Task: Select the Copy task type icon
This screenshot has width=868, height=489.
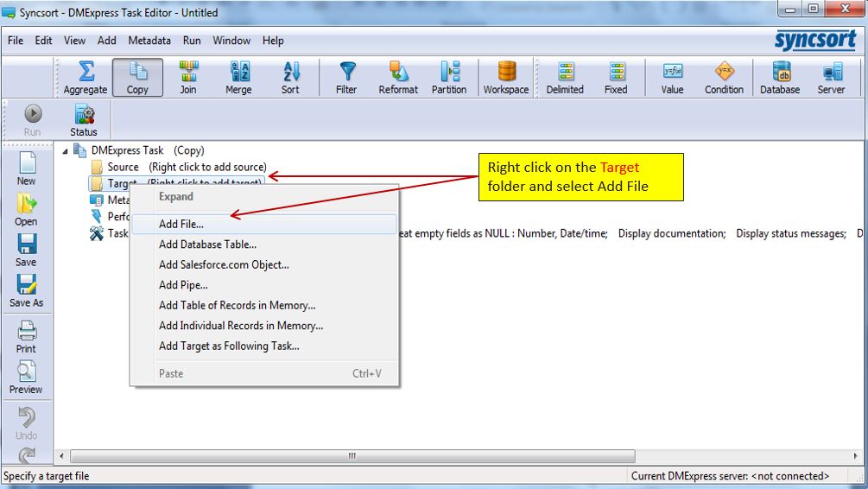Action: point(137,78)
